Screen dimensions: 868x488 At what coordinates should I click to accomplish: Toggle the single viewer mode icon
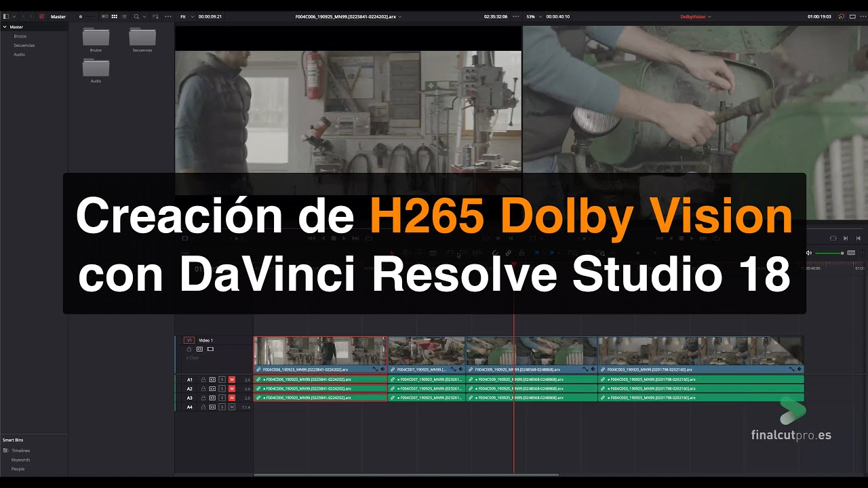pos(852,16)
